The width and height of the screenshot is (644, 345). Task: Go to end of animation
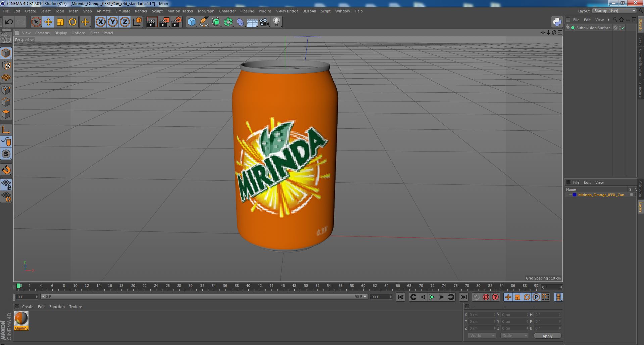tap(463, 297)
